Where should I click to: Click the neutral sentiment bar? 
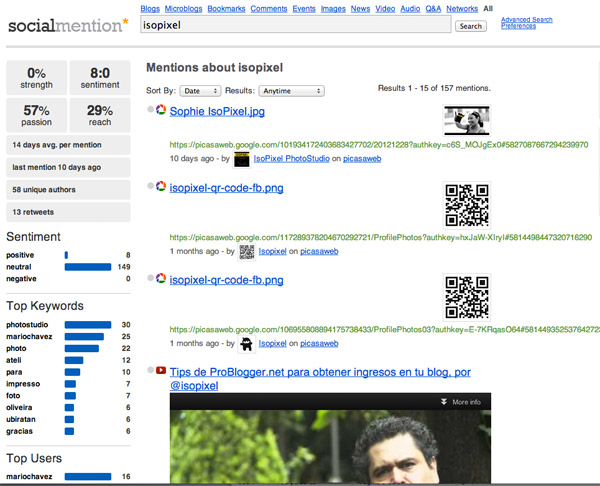click(88, 267)
